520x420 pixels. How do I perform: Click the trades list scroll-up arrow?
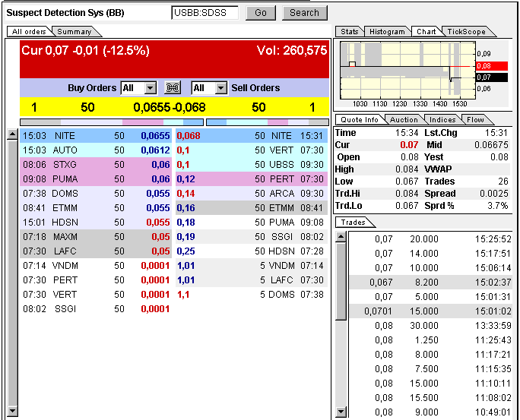(341, 237)
